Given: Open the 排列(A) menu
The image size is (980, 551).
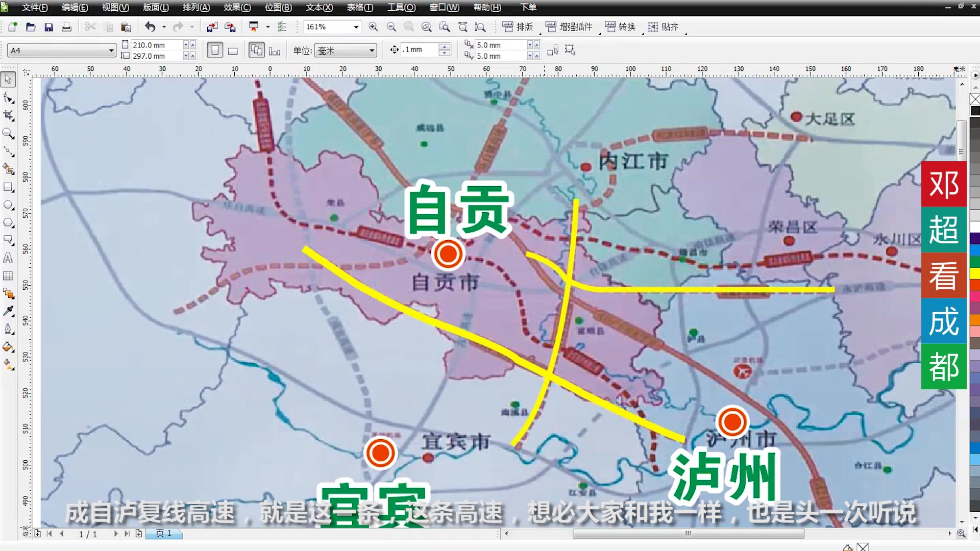Looking at the screenshot, I should click(197, 8).
